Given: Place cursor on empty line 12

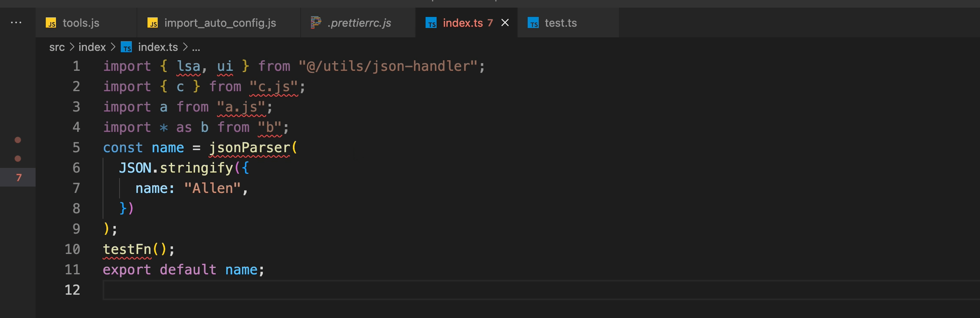Looking at the screenshot, I should pyautogui.click(x=541, y=290).
